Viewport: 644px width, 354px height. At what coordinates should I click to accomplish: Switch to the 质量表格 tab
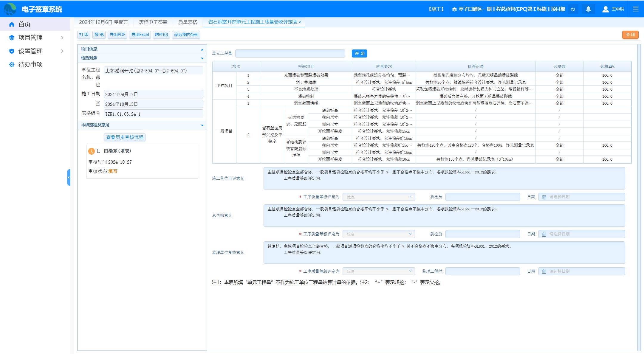point(188,22)
